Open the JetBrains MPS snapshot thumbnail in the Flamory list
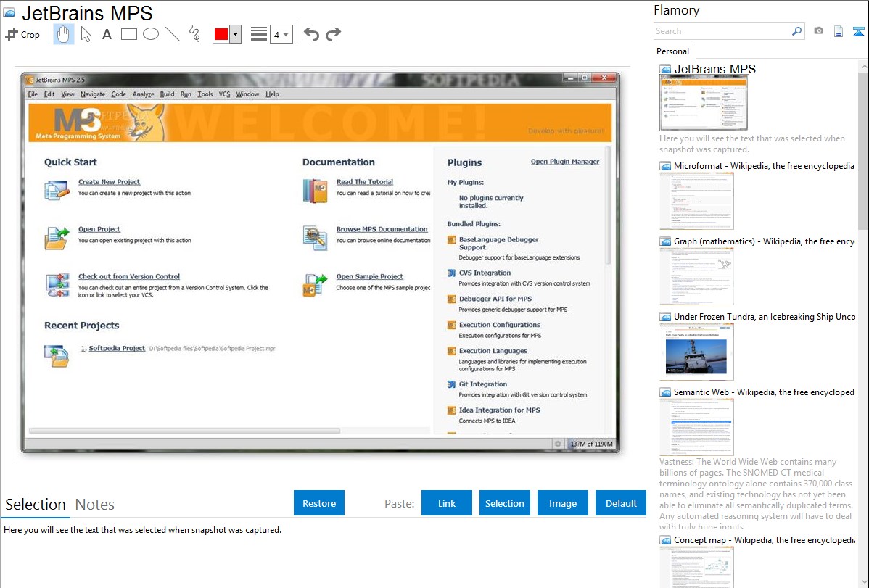869x588 pixels. [704, 103]
